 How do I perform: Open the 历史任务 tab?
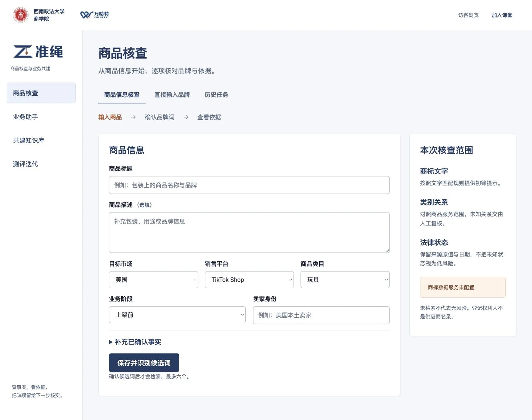click(216, 95)
